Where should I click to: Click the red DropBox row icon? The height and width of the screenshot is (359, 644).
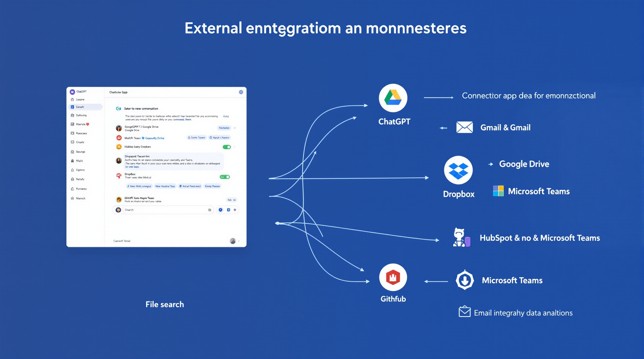(x=119, y=176)
